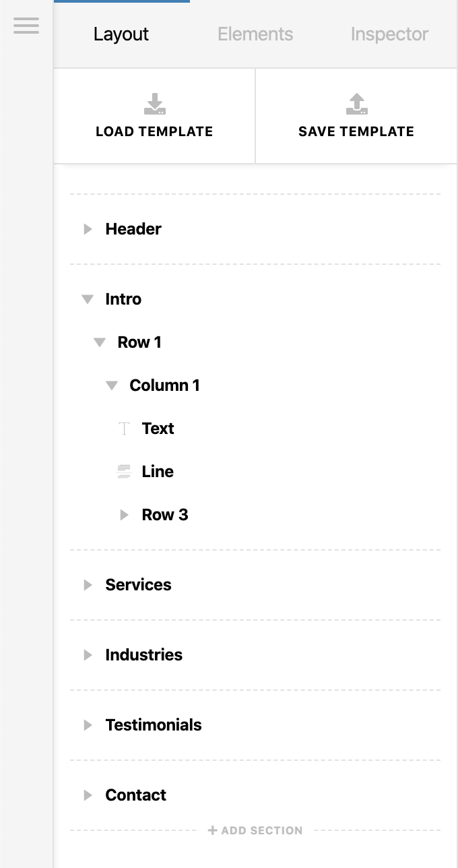
Task: Collapse the Column 1 arrow
Action: (x=112, y=385)
